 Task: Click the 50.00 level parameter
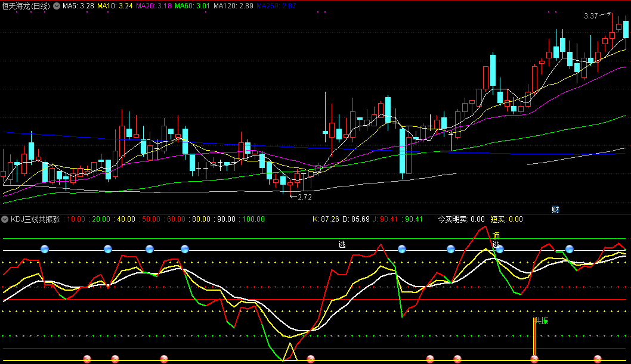click(x=151, y=219)
